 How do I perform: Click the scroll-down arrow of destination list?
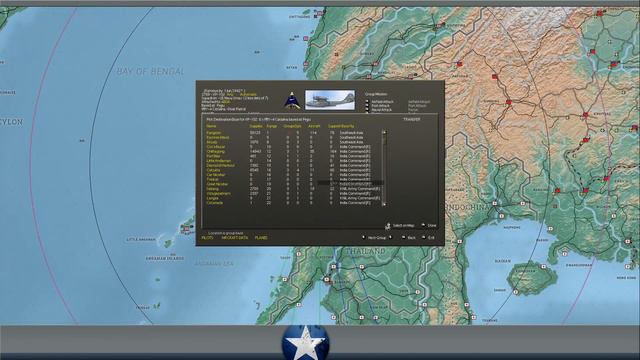tap(384, 204)
